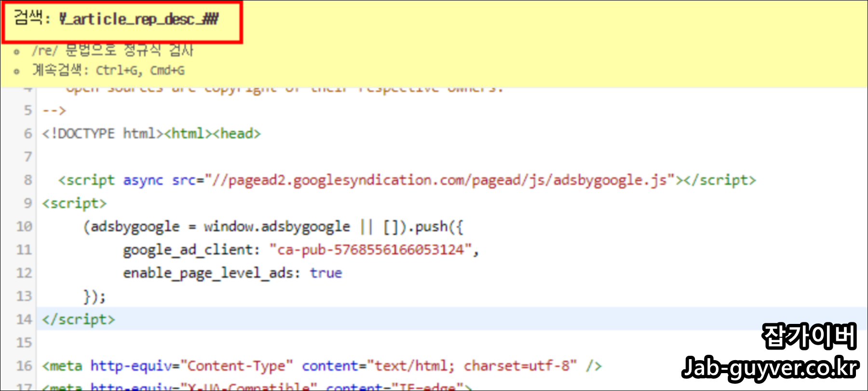Click the 'async' attribute on line 8
This screenshot has height=391, width=868.
(x=143, y=180)
